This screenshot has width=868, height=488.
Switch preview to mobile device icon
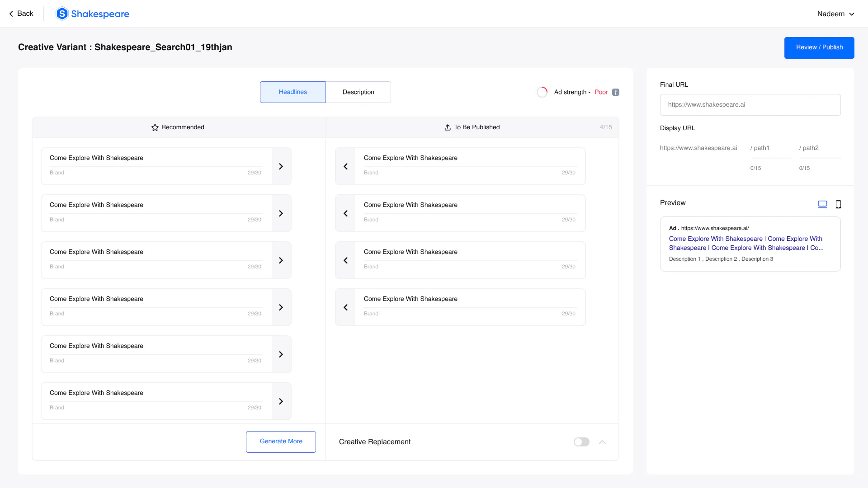pyautogui.click(x=838, y=204)
